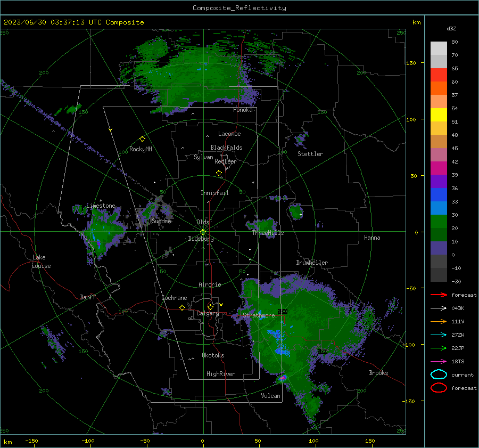This screenshot has width=479, height=448.
Task: Click the Composite_Reflectivity title text
Action: (240, 8)
